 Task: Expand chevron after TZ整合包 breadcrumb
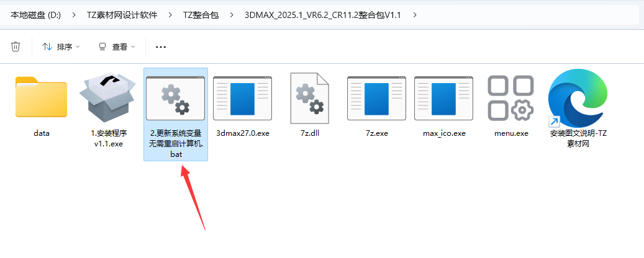tap(232, 15)
